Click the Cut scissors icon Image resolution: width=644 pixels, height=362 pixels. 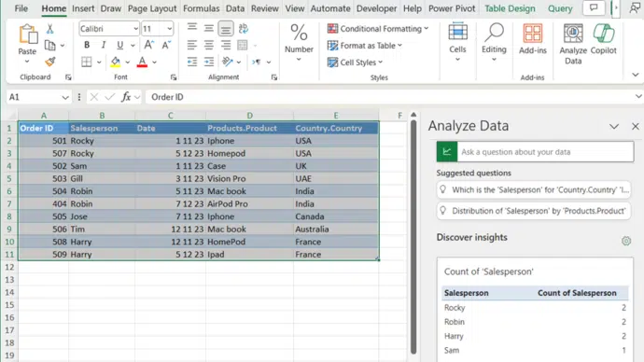point(50,29)
